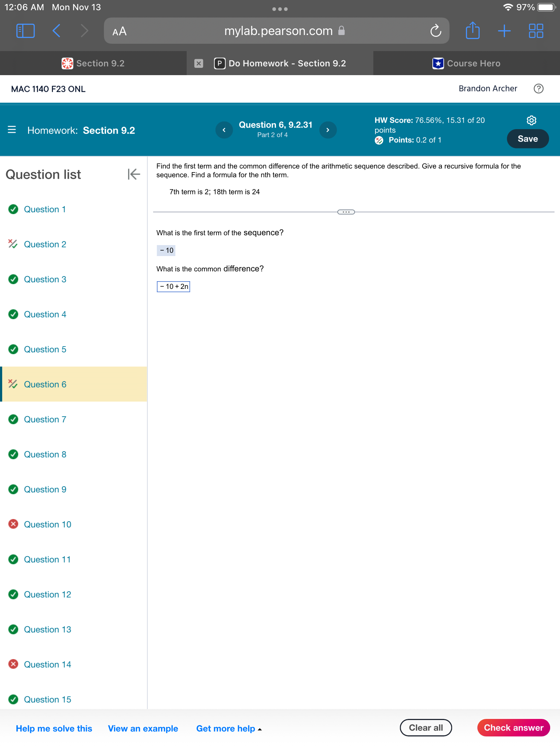The image size is (560, 747).
Task: Open Question 14
Action: coord(47,665)
